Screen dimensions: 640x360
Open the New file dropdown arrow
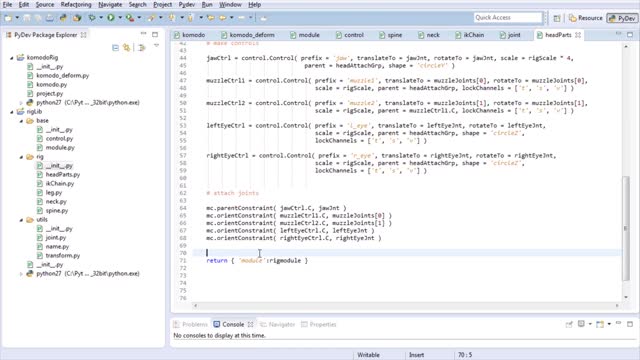coord(17,18)
